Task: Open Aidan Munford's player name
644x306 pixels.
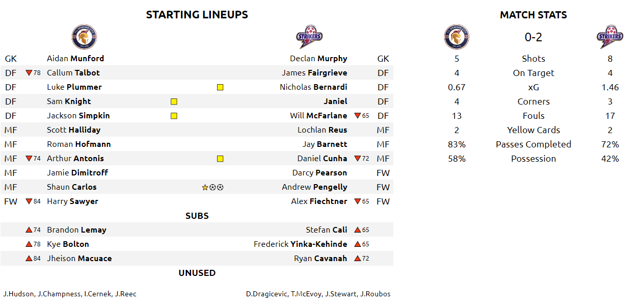Action: click(x=75, y=59)
